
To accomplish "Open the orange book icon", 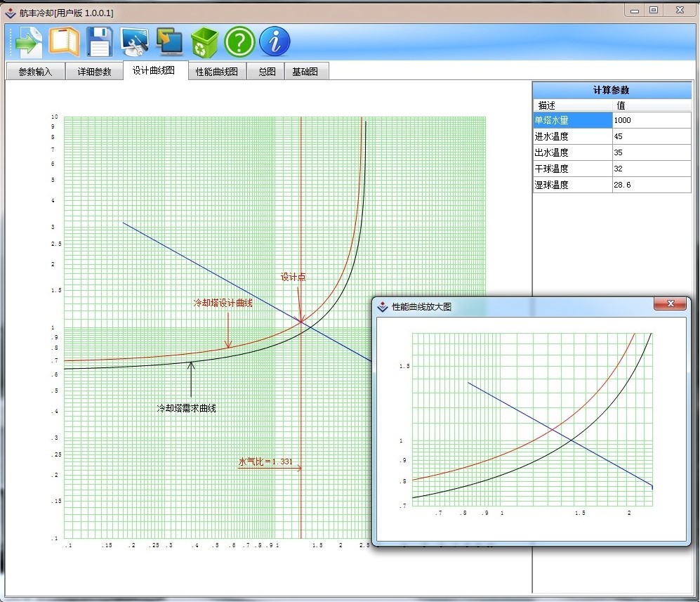I will click(65, 42).
